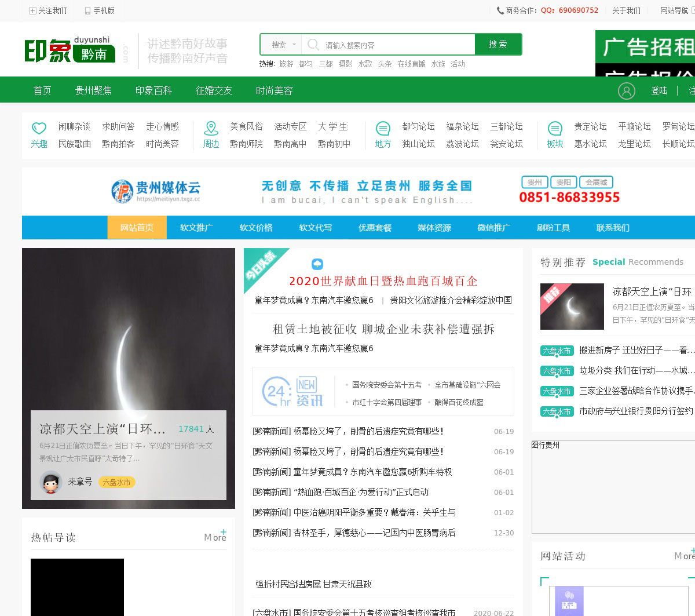Open 国务院安委会第十五考 news link
695x616 pixels.
[x=387, y=385]
